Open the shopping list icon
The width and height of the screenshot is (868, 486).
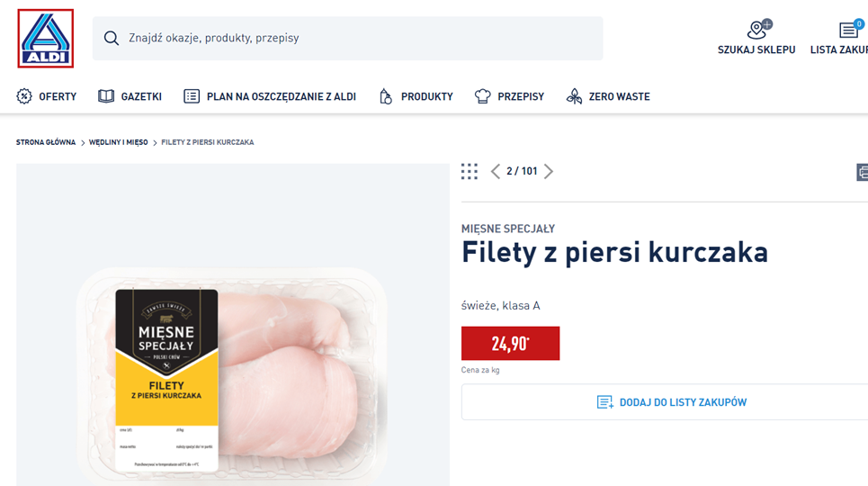pos(848,31)
